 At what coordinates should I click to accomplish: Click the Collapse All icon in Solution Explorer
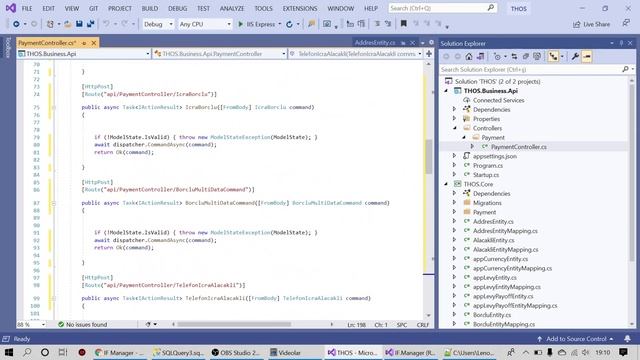(526, 57)
